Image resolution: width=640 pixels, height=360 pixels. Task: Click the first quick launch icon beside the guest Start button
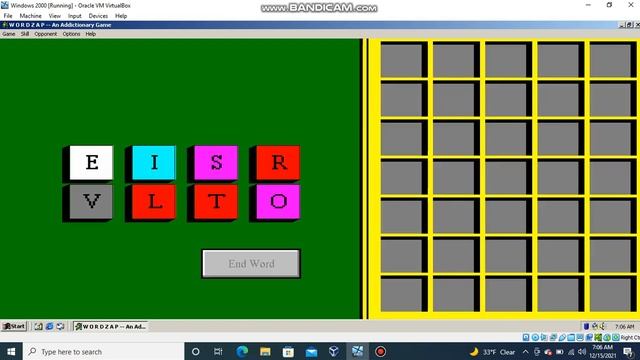pos(38,326)
